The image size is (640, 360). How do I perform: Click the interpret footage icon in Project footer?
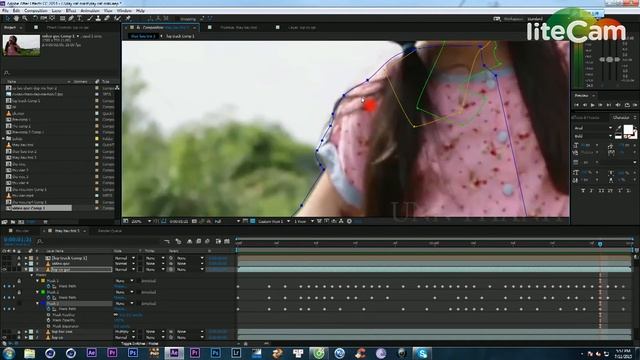click(4, 222)
